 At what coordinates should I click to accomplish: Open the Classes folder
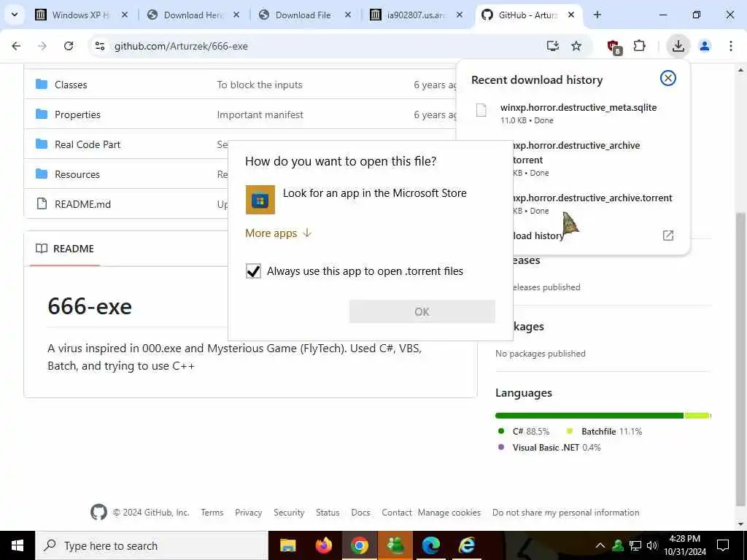click(x=71, y=85)
